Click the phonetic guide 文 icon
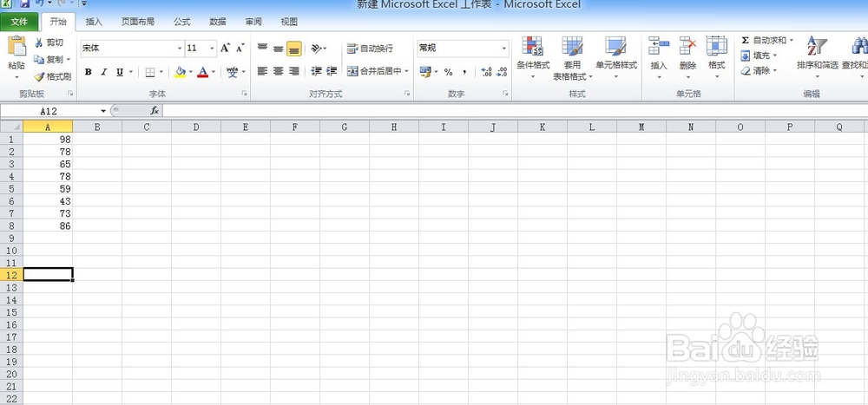The image size is (868, 405). tap(233, 72)
